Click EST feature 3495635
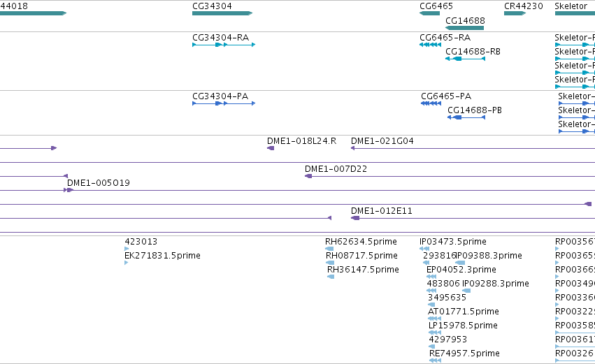Image resolution: width=595 pixels, height=364 pixels. pyautogui.click(x=431, y=305)
